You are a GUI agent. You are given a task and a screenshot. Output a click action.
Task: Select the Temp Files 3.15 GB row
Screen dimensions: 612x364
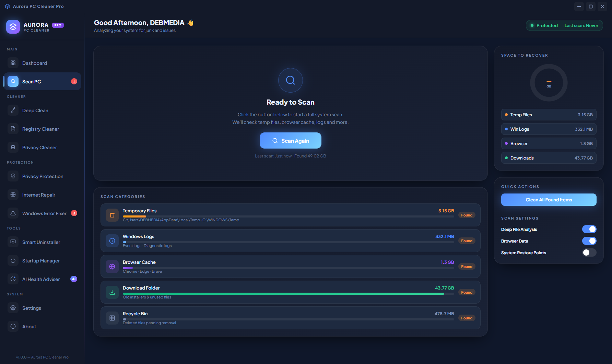[549, 115]
